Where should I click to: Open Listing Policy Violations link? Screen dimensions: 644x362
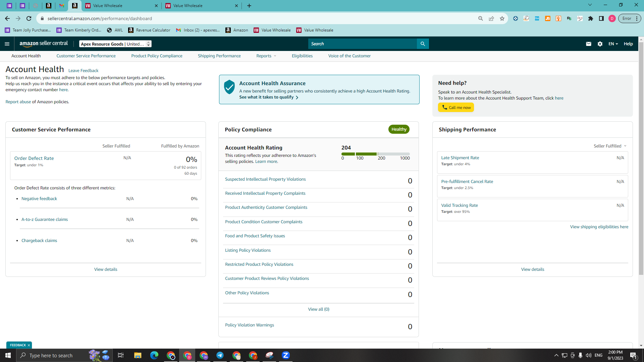tap(248, 250)
